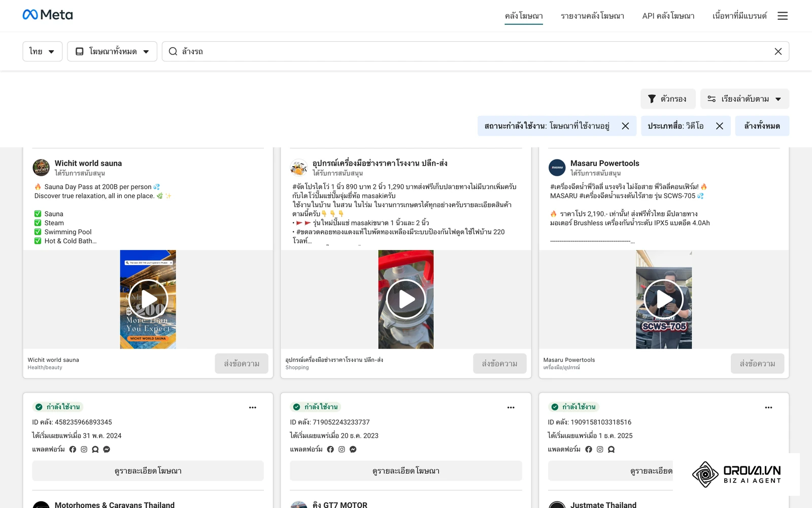
Task: Click Audience Network icon for ad 1909158103318516
Action: [611, 449]
